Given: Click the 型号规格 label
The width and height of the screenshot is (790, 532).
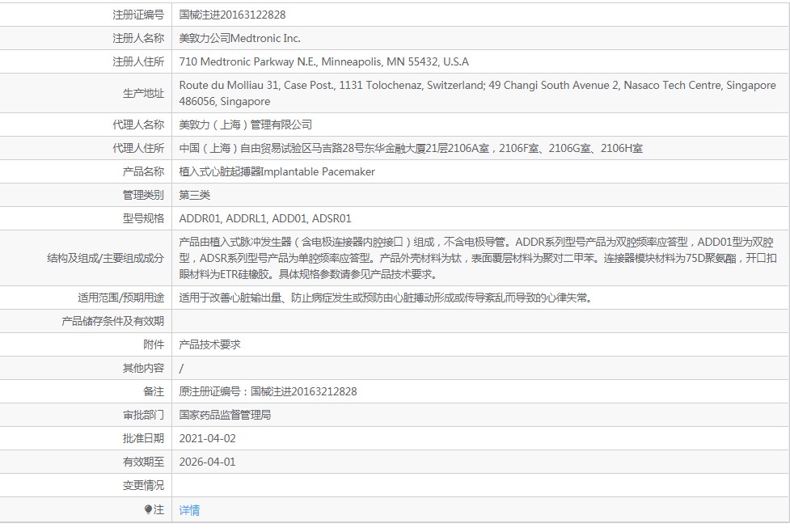Looking at the screenshot, I should point(143,218).
